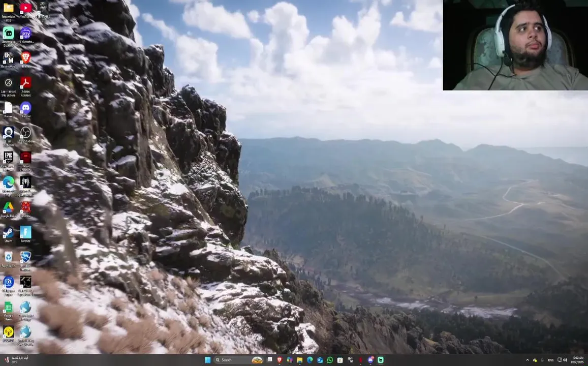Open the Recycle Bin on the desktop

pos(8,259)
